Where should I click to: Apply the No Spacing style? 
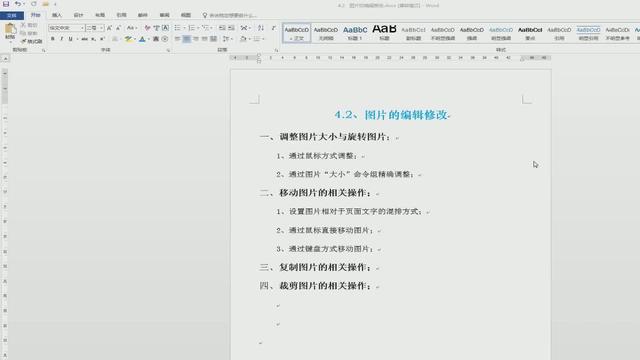326,33
